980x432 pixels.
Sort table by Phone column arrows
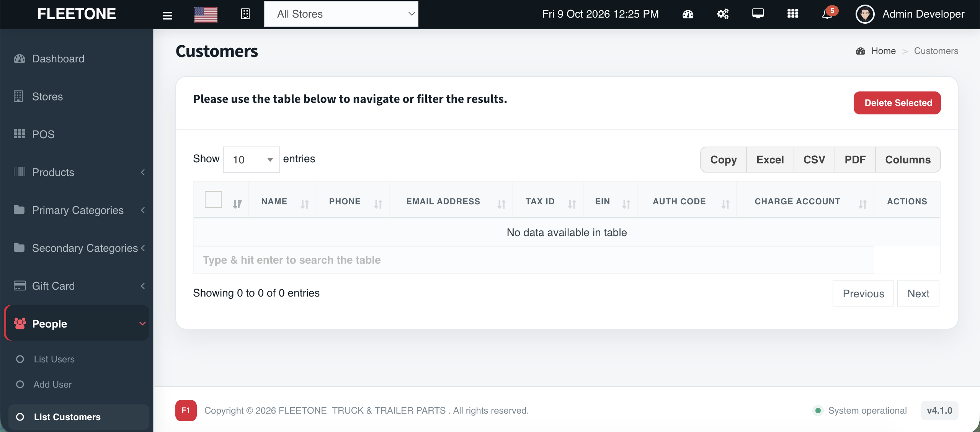tap(378, 204)
